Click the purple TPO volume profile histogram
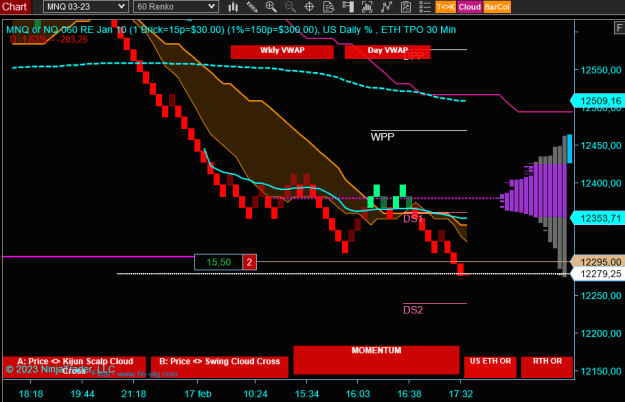 coord(534,190)
